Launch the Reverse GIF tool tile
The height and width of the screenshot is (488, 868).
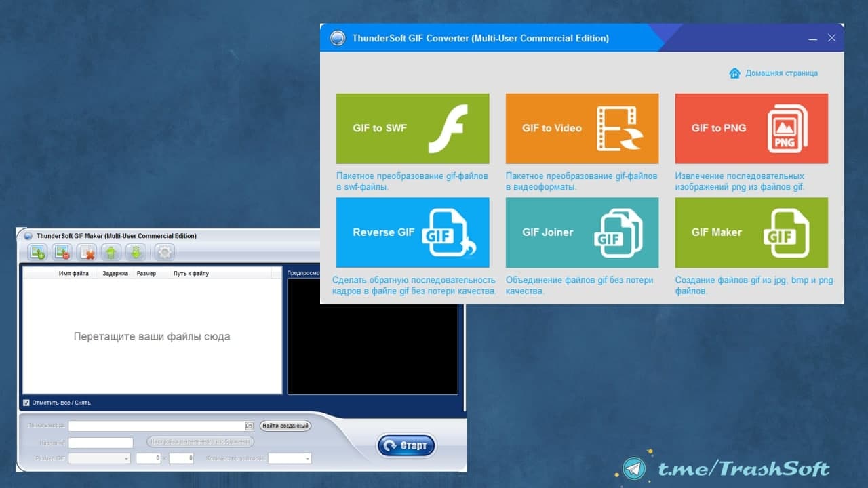[x=412, y=232]
